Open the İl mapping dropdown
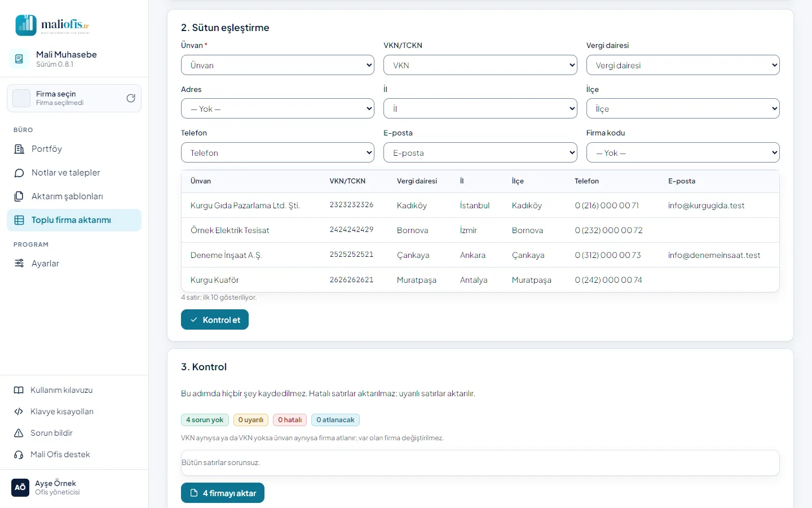The image size is (812, 508). pos(480,108)
